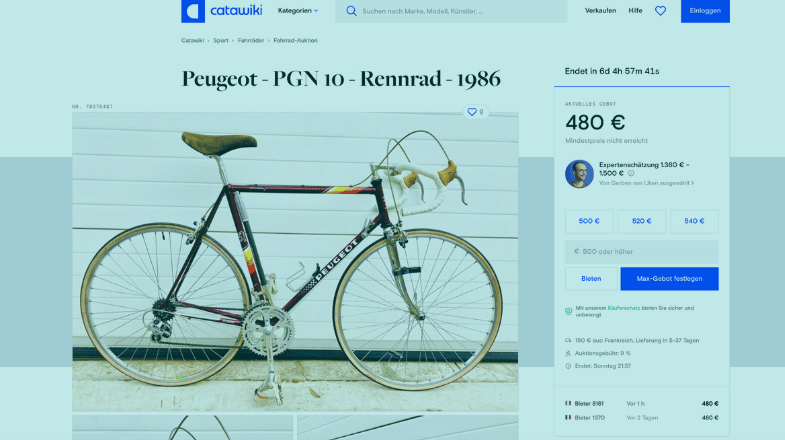Image resolution: width=785 pixels, height=440 pixels.
Task: Open the Käuferschutz link
Action: pyautogui.click(x=623, y=308)
